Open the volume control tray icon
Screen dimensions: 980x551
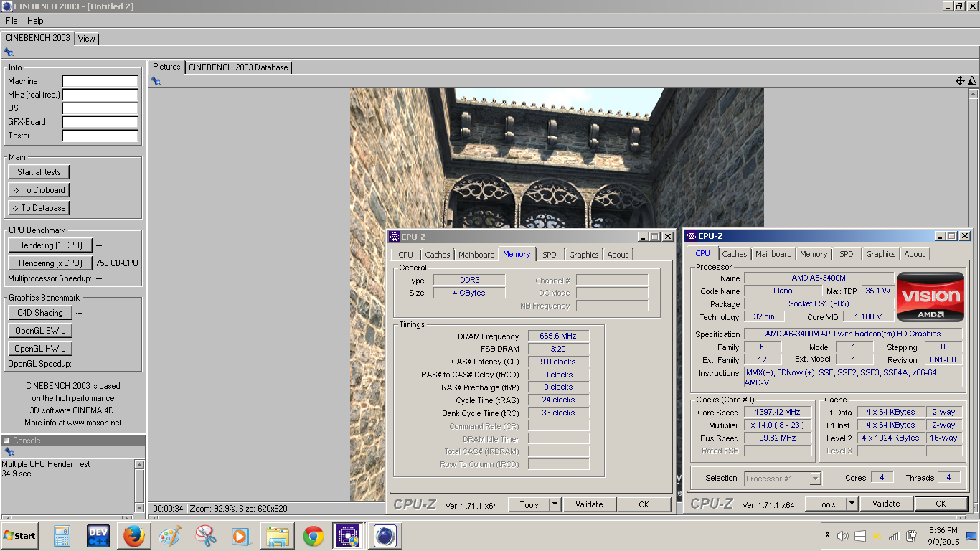click(x=843, y=535)
